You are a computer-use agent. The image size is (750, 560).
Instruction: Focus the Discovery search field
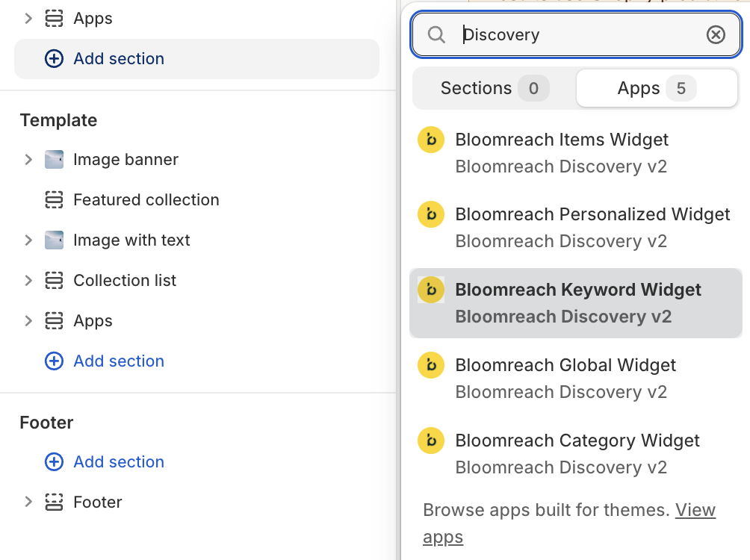(576, 35)
